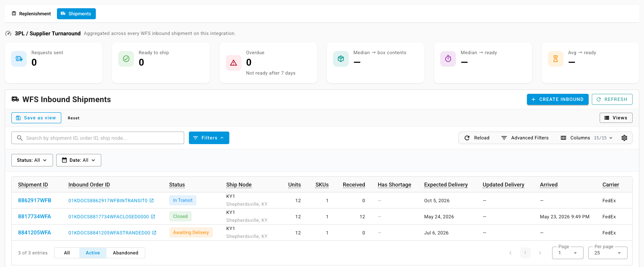Focus the shipment search input field

pos(98,138)
